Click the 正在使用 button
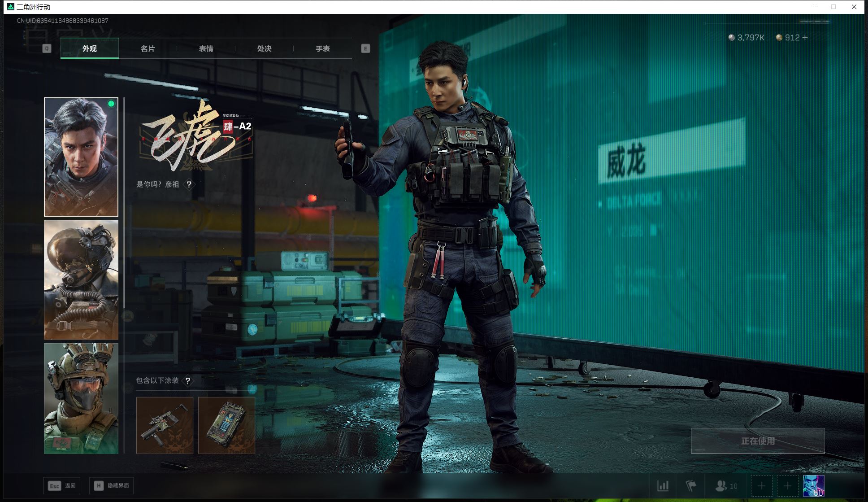The image size is (868, 502). click(x=758, y=441)
